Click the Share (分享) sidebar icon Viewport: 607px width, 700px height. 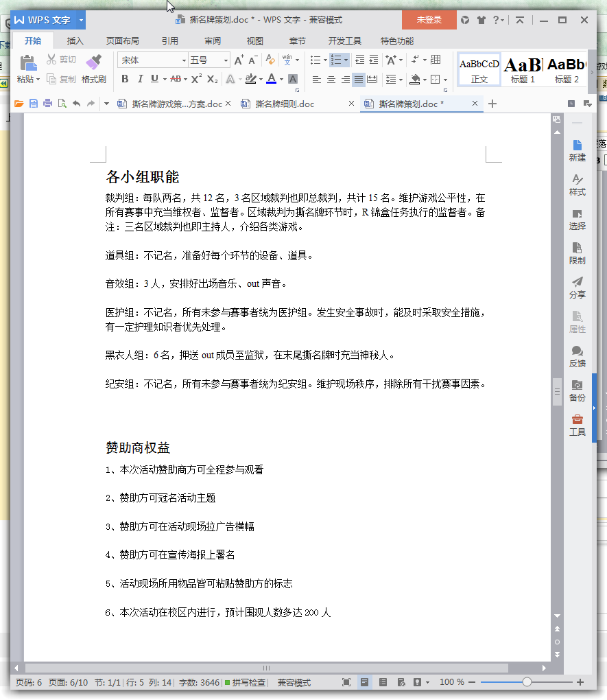pyautogui.click(x=577, y=288)
